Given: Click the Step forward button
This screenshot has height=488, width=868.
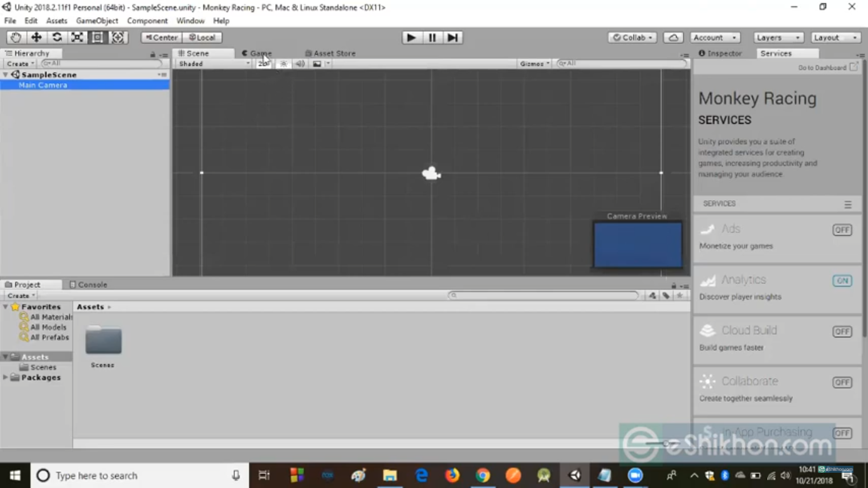Looking at the screenshot, I should pos(452,37).
